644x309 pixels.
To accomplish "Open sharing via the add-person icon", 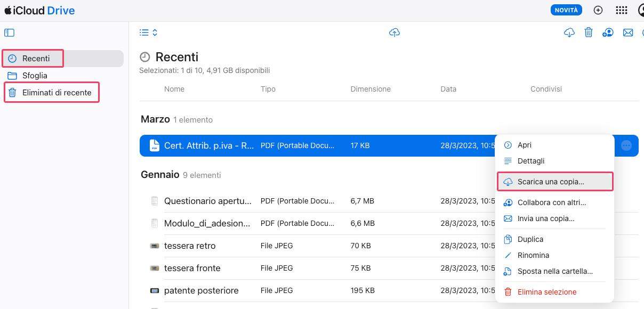I will [608, 32].
